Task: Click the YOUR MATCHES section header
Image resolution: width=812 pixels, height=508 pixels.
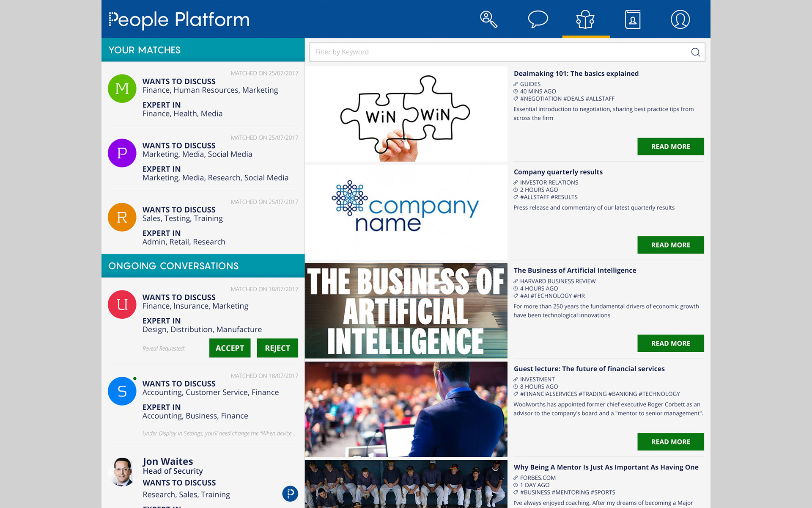Action: 203,50
